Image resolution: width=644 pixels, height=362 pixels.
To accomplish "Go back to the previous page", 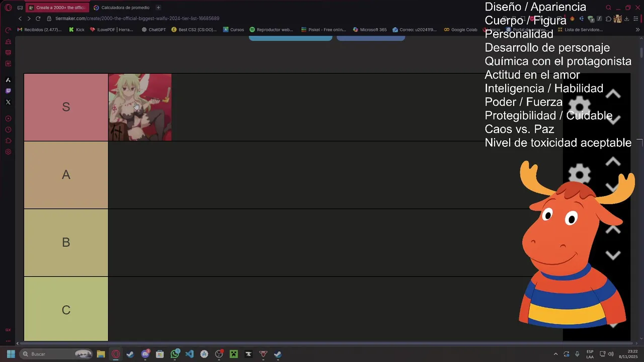I will coord(20,19).
